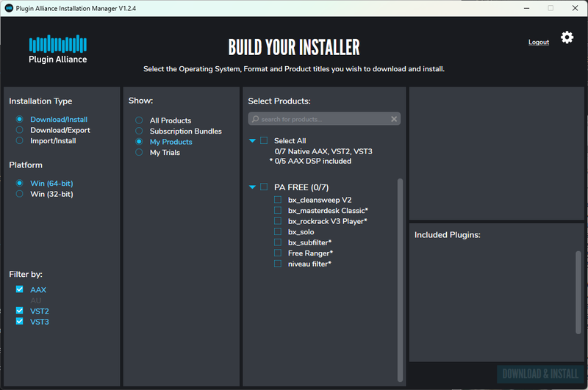Collapse the PA FREE group arrow
This screenshot has width=588, height=390.
[252, 187]
